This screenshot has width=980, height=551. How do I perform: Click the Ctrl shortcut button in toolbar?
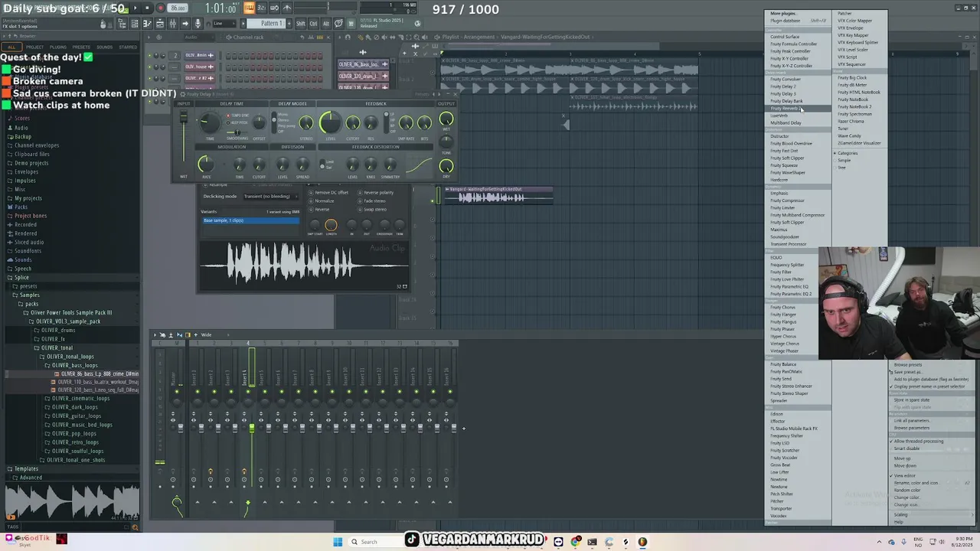(314, 24)
